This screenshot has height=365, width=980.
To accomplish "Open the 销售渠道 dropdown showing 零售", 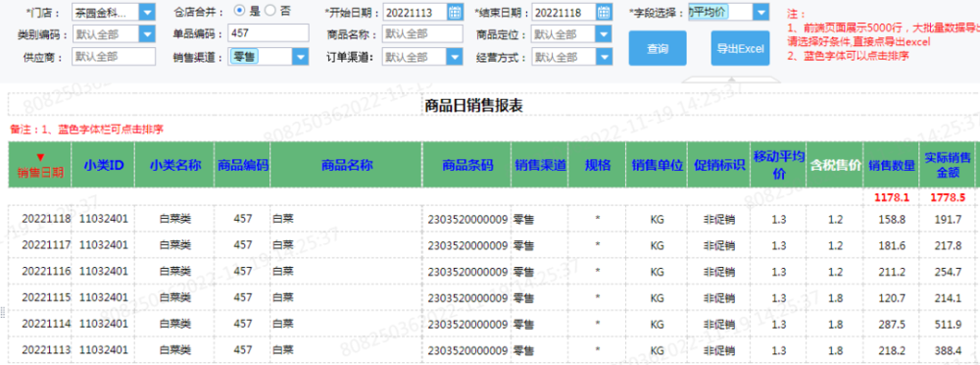I will coord(301,57).
